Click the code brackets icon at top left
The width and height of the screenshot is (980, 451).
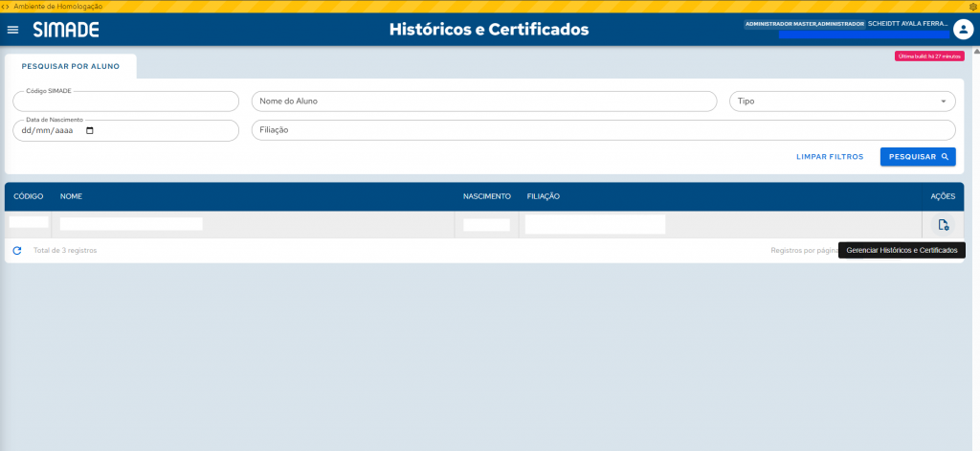pos(6,6)
